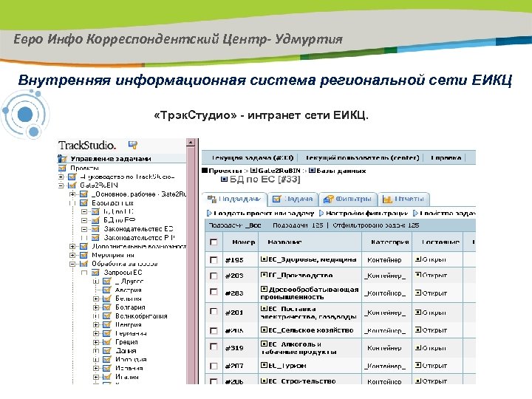
Task: Click the Проекты tree node icon
Action: pos(62,168)
